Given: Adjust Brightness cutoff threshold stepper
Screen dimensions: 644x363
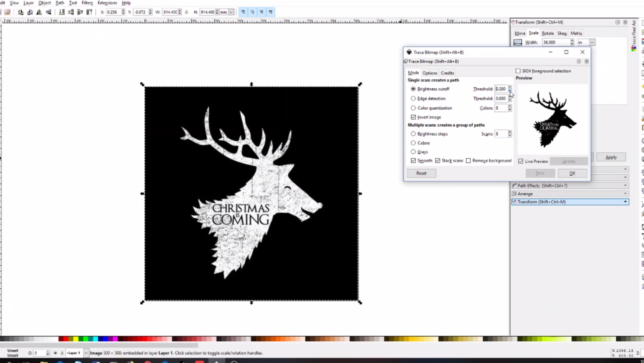Looking at the screenshot, I should (510, 89).
